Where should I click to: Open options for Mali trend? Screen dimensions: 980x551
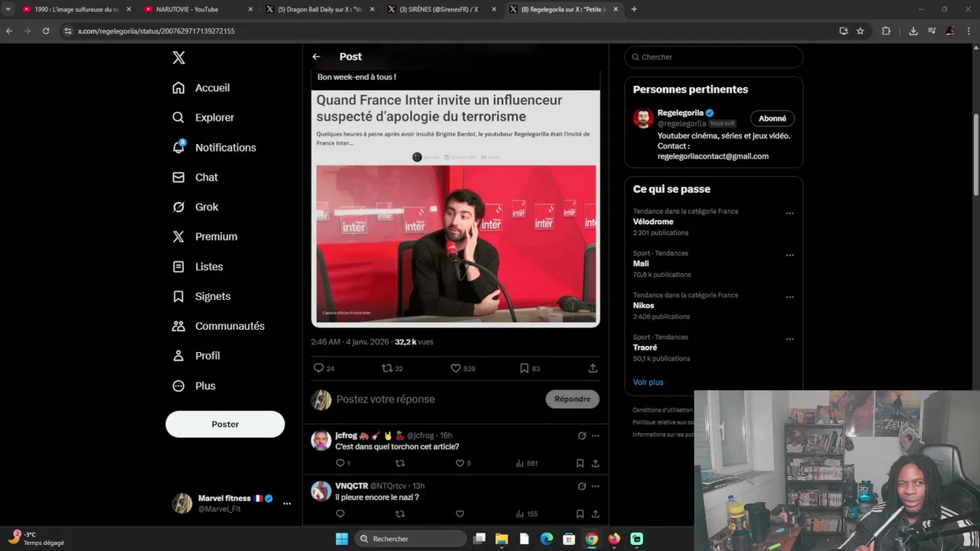pos(789,256)
